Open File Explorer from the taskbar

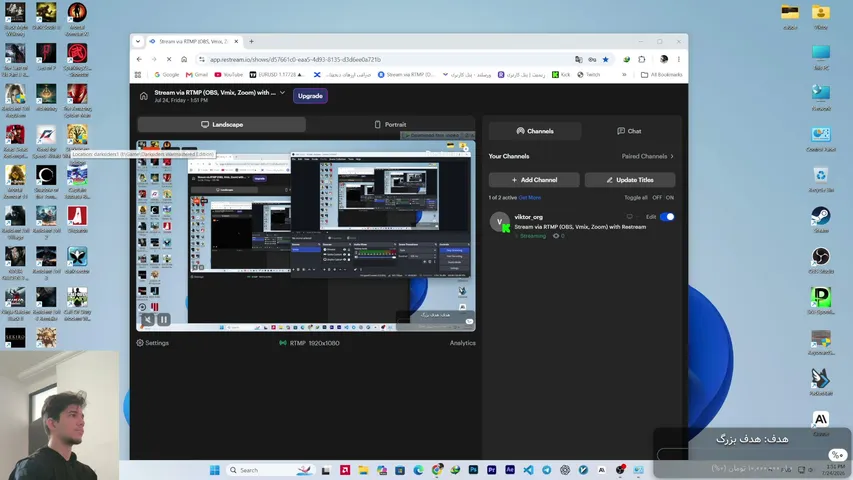pyautogui.click(x=363, y=470)
